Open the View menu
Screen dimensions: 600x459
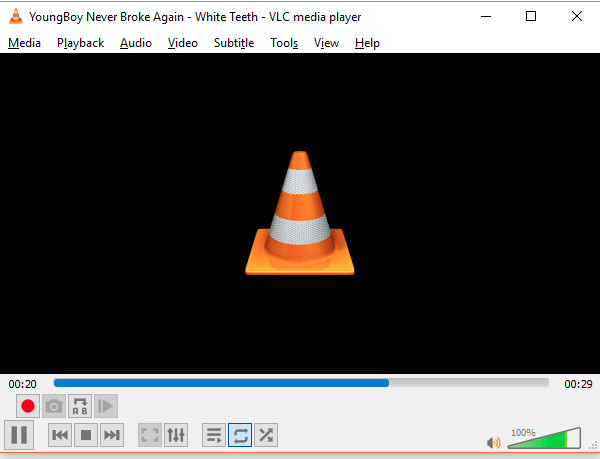pyautogui.click(x=326, y=43)
